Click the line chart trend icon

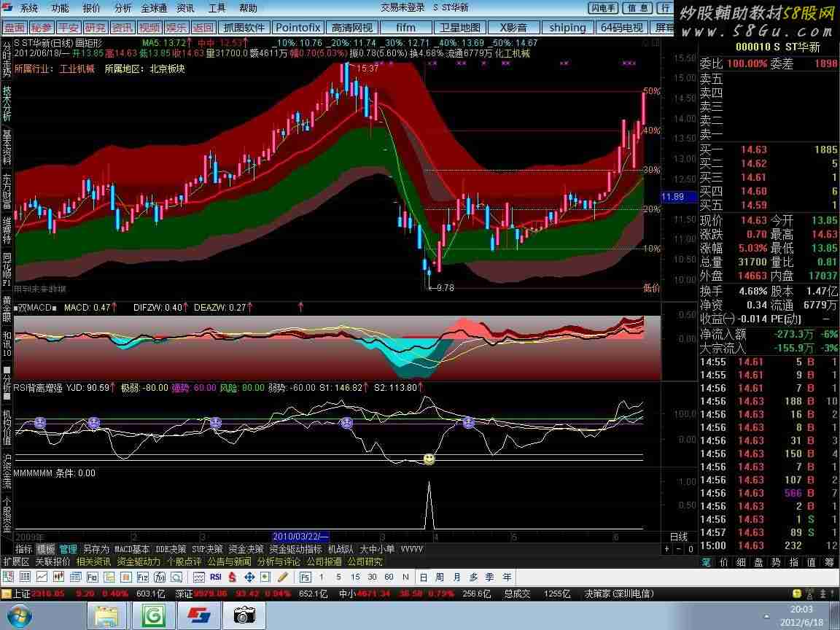pyautogui.click(x=42, y=577)
